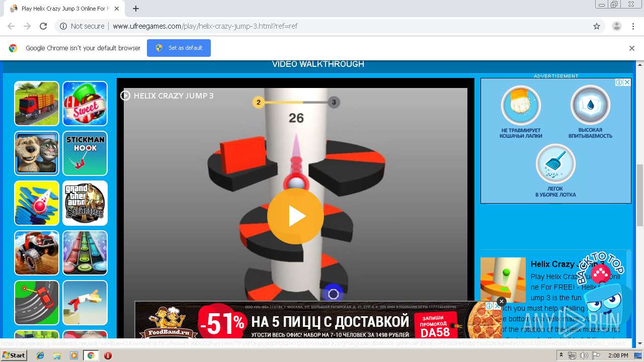644x362 pixels.
Task: Close the cat litter sidebar advertisement
Action: [627, 82]
